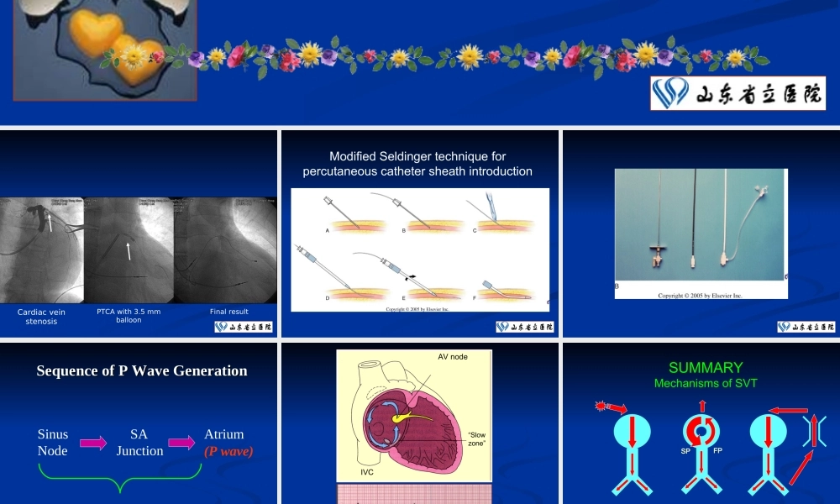Click 'Modified Seldinger technique for' heading line
This screenshot has height=504, width=840.
417,156
